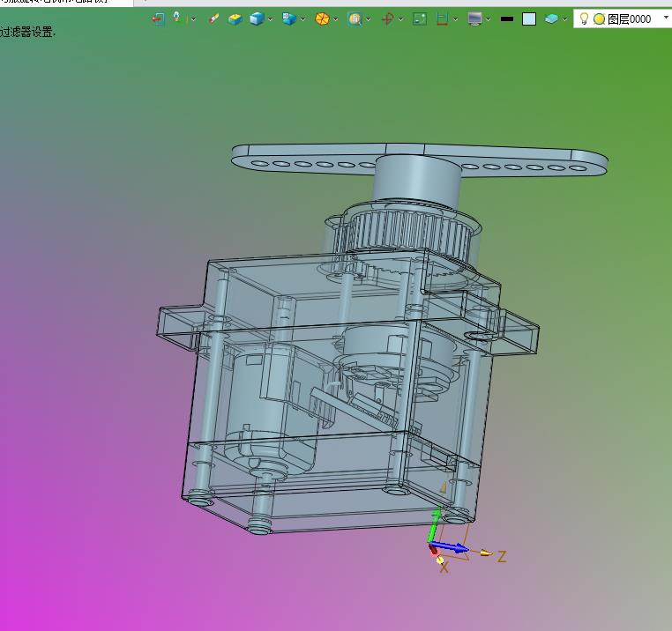Click the black line color swatch
The width and height of the screenshot is (672, 631).
click(x=507, y=19)
